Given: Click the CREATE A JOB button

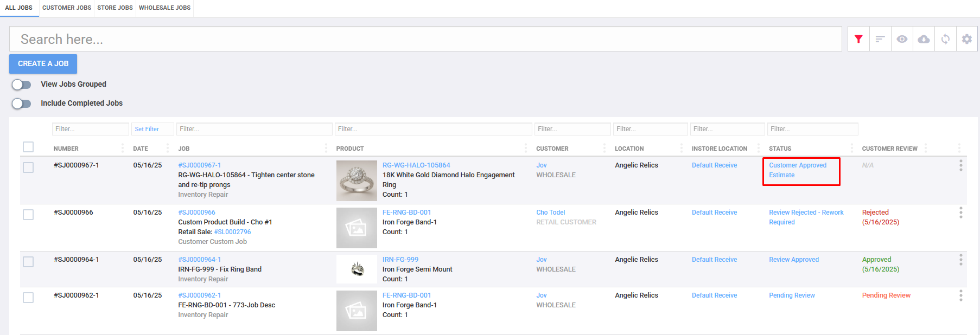Looking at the screenshot, I should click(x=43, y=63).
